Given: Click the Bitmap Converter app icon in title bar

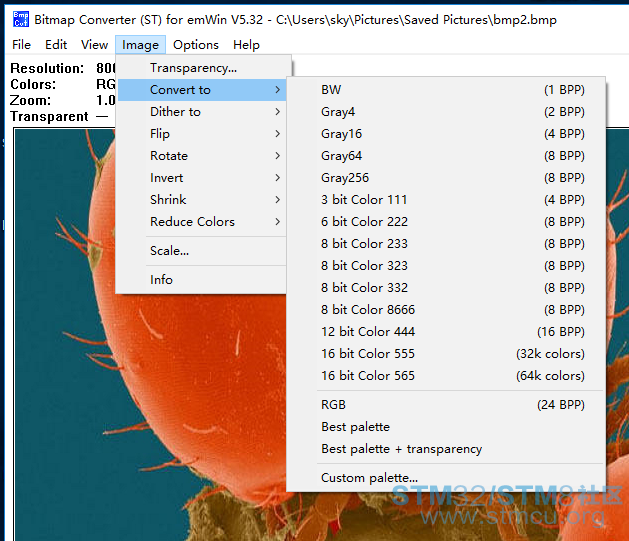Looking at the screenshot, I should point(20,19).
